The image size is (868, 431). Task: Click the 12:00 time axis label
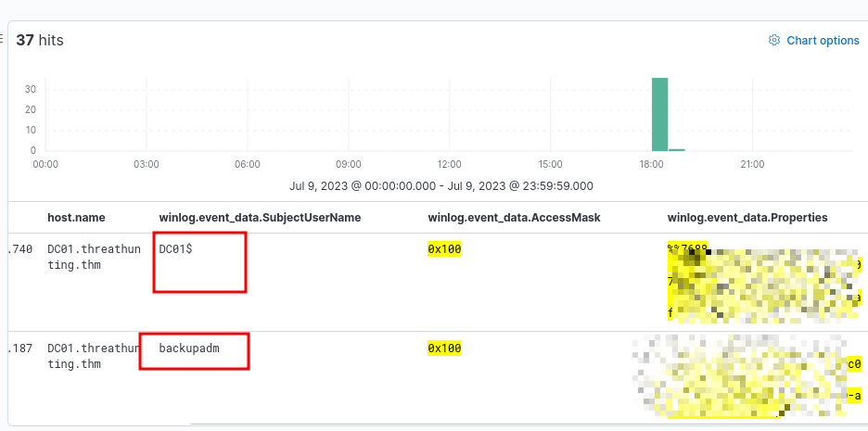tap(449, 164)
